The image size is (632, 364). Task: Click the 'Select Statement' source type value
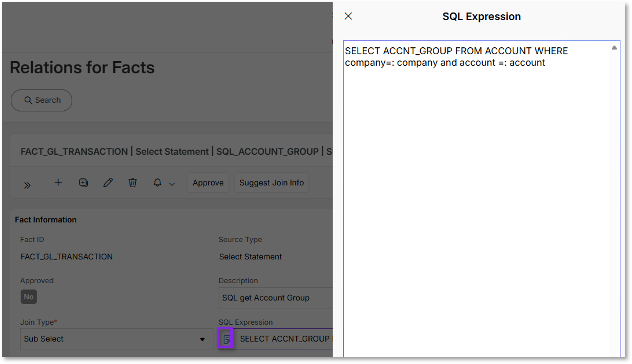(x=250, y=257)
